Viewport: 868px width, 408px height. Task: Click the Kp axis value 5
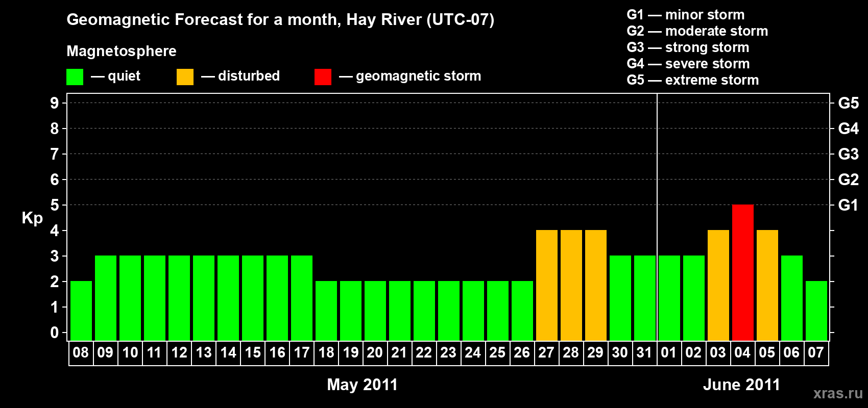click(55, 205)
